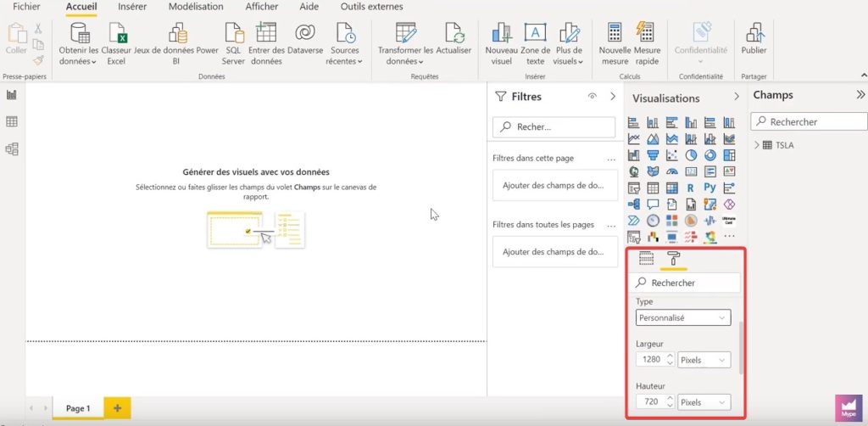Image resolution: width=868 pixels, height=426 pixels.
Task: Select the Table visual
Action: click(654, 188)
